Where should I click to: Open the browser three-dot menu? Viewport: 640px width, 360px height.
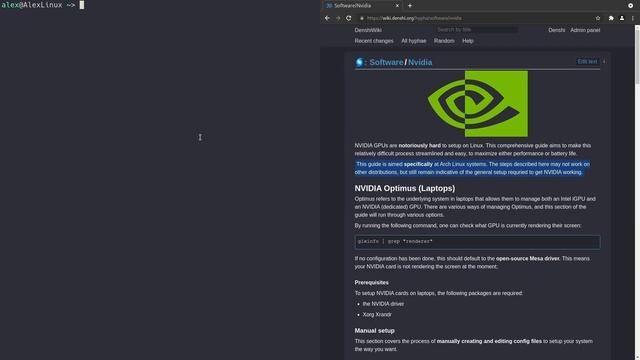coord(633,18)
